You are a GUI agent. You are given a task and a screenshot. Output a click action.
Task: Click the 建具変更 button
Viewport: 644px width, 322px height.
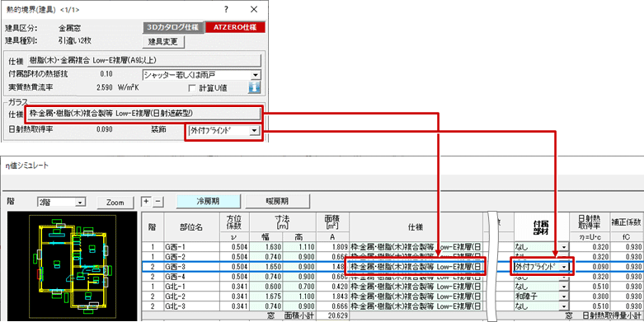(x=163, y=41)
